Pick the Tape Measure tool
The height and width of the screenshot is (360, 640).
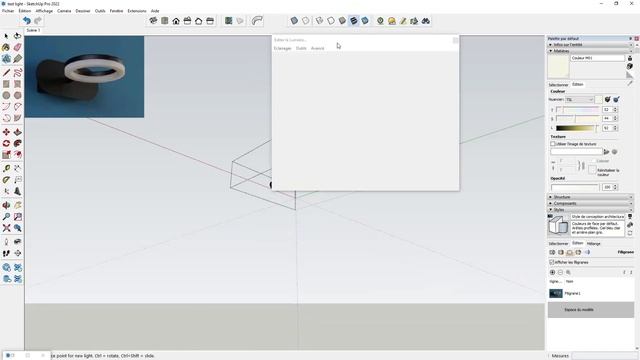(x=6, y=169)
